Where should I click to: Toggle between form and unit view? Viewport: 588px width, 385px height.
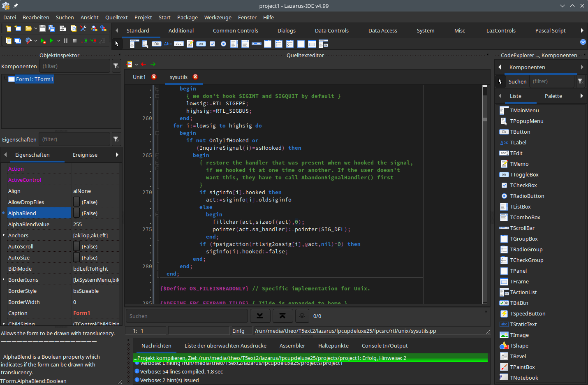tap(63, 28)
